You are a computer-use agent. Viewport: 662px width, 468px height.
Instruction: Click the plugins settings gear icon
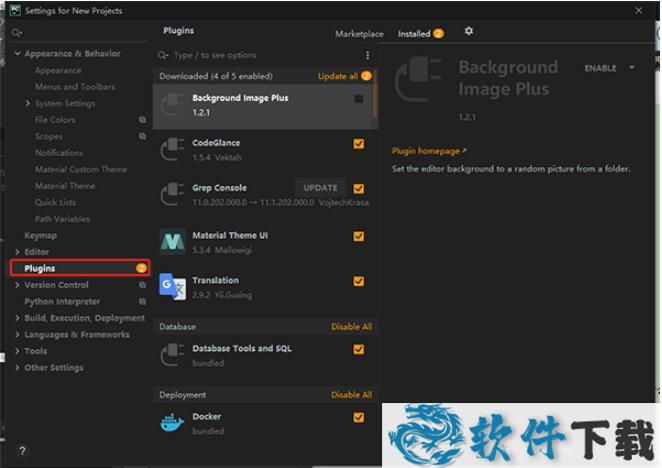469,32
